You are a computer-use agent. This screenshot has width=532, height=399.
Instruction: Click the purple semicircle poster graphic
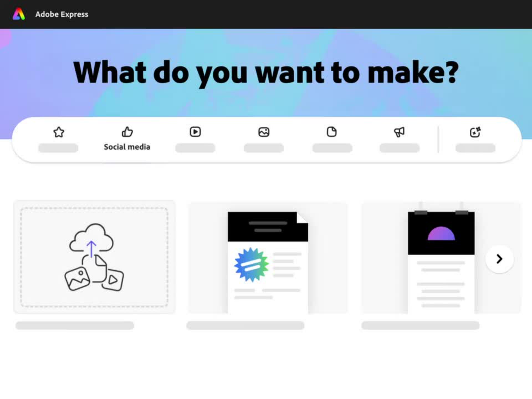pyautogui.click(x=441, y=234)
